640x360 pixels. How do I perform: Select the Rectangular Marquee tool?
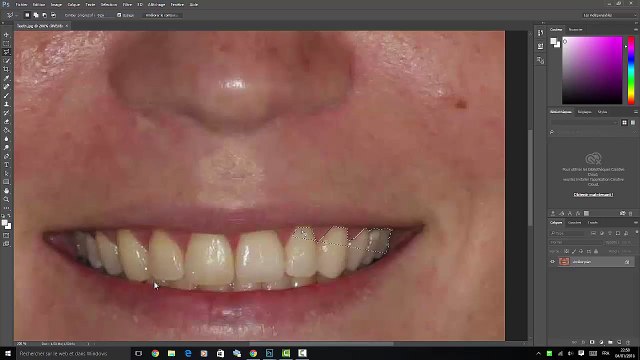click(x=7, y=43)
